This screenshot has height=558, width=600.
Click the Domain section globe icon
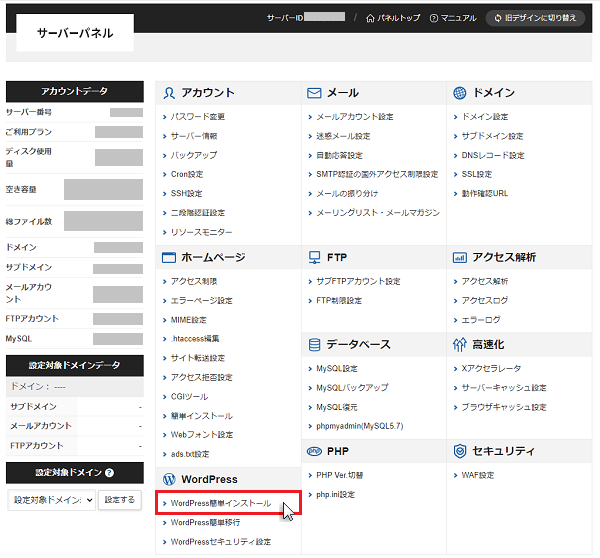click(x=459, y=93)
